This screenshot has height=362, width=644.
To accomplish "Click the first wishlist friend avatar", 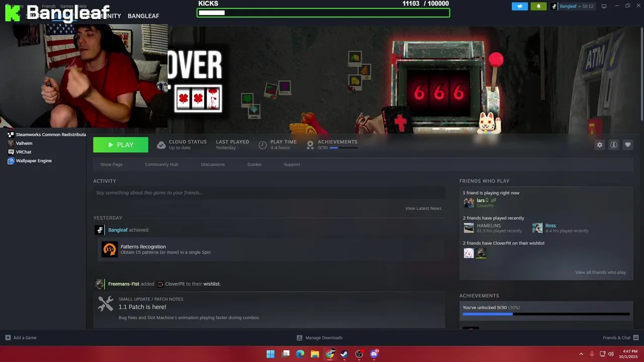I will click(469, 253).
